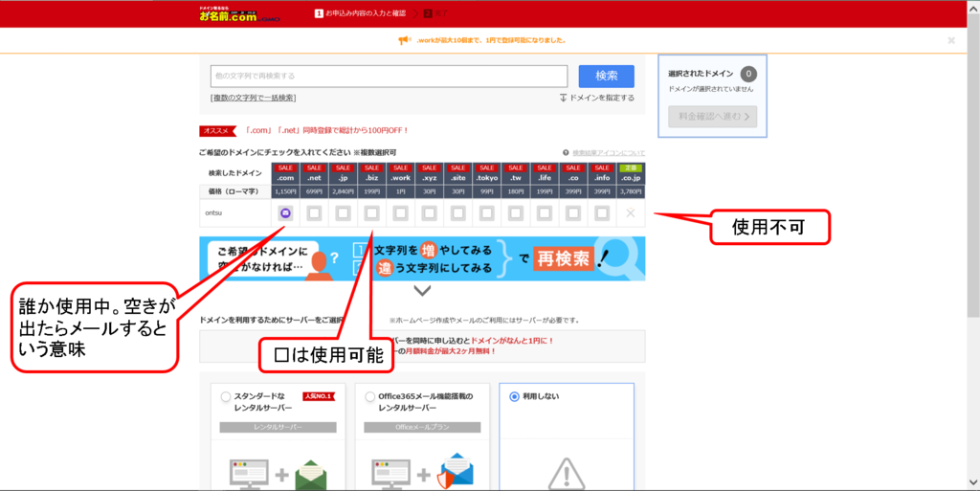Image resolution: width=980 pixels, height=491 pixels.
Task: Click the 再検索 suggestion banner
Action: [x=422, y=258]
